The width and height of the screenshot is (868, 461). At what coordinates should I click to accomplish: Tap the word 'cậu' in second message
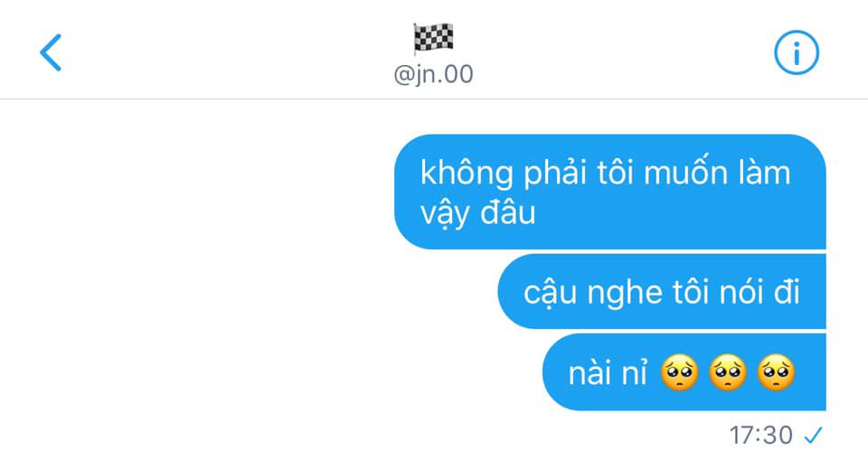tap(551, 293)
